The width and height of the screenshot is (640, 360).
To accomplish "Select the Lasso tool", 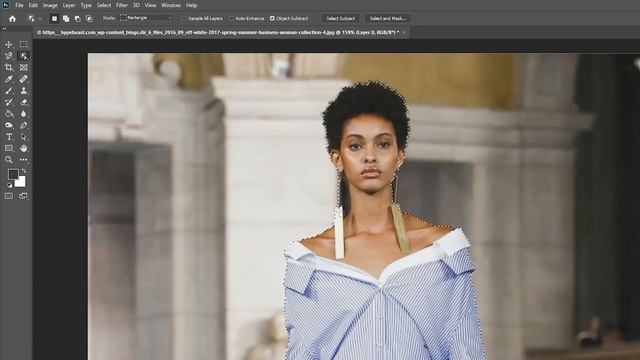I will [9, 56].
